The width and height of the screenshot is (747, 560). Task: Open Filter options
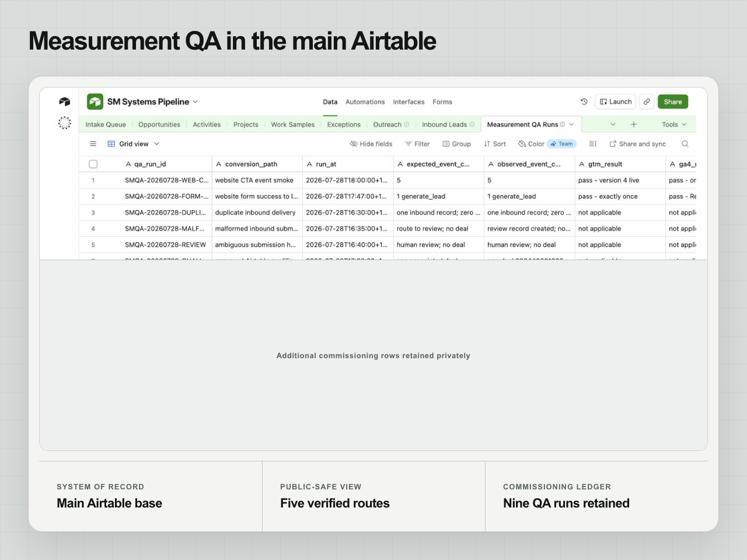point(417,143)
